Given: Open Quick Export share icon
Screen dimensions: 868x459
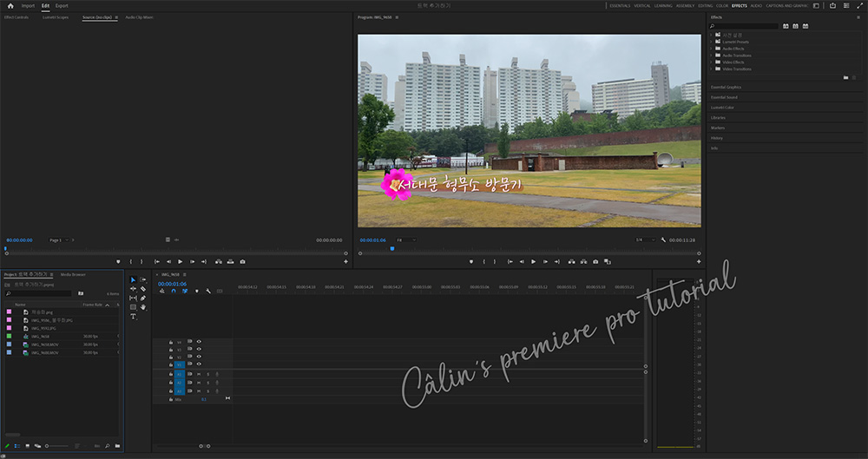Looking at the screenshot, I should coord(832,5).
